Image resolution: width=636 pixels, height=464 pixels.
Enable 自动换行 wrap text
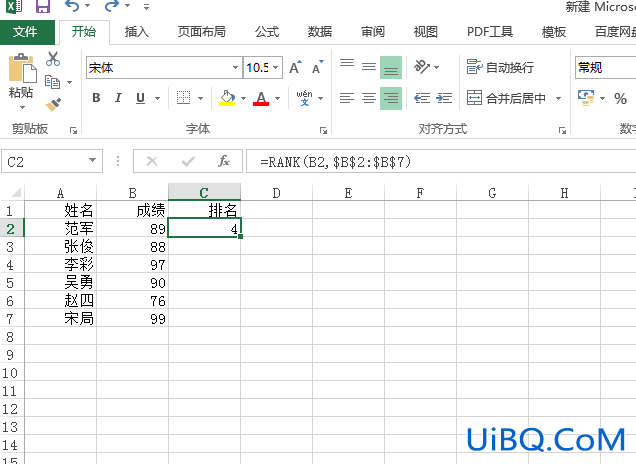[x=500, y=67]
